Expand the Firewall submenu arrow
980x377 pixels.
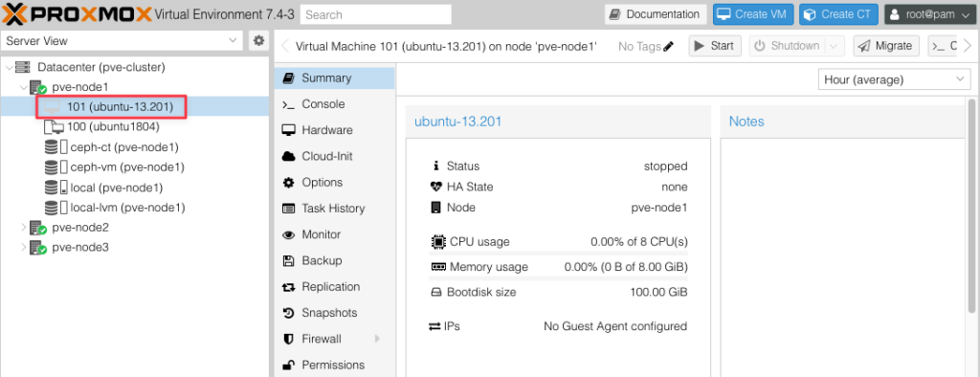tap(377, 339)
